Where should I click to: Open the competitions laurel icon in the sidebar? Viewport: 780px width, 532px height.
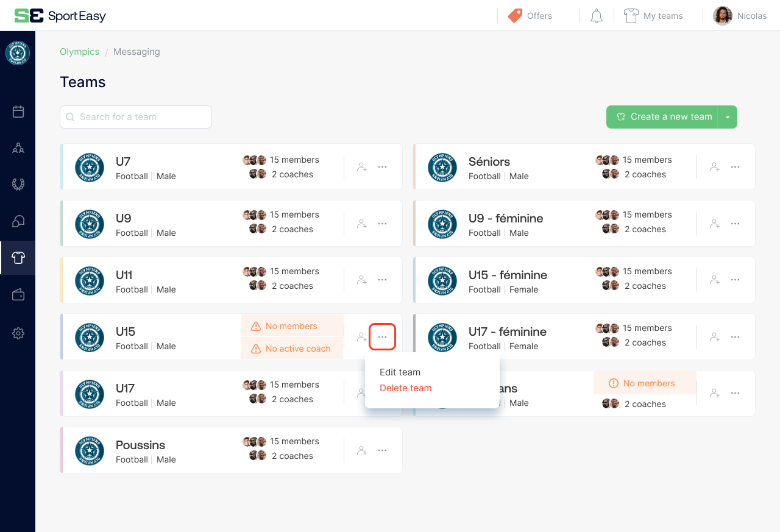pos(18,184)
